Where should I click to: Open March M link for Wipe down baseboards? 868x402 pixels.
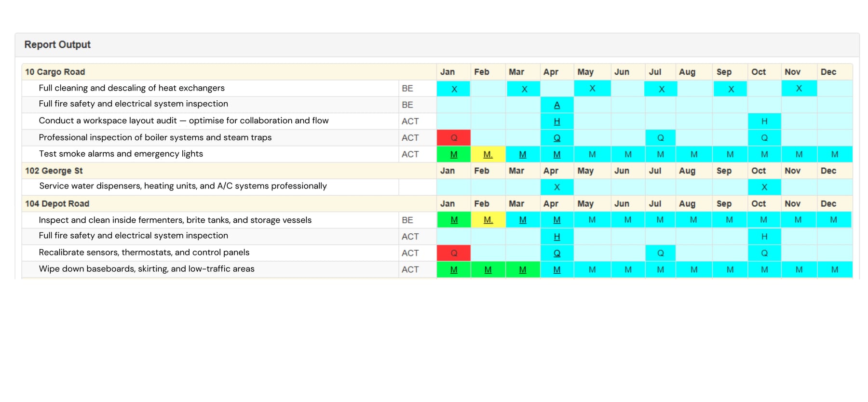[x=523, y=269]
